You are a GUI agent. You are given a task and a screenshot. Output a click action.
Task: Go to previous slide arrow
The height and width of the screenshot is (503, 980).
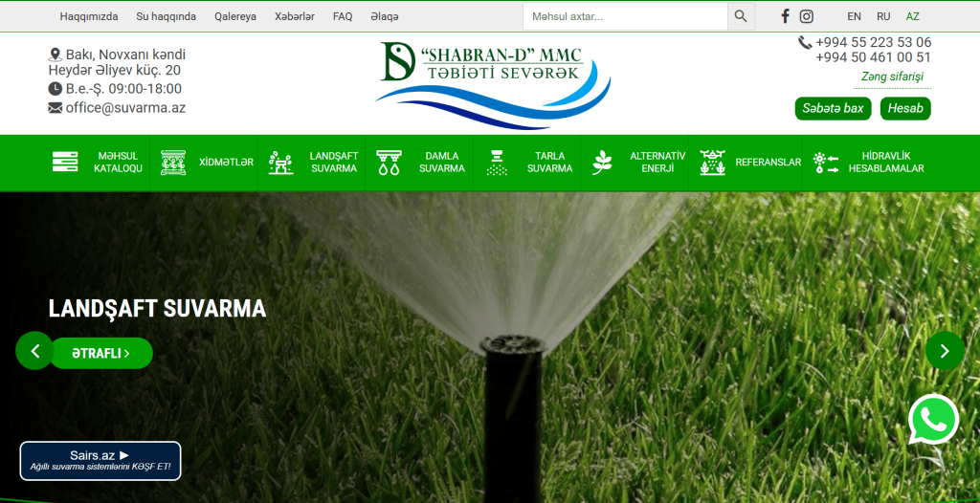[x=35, y=351]
